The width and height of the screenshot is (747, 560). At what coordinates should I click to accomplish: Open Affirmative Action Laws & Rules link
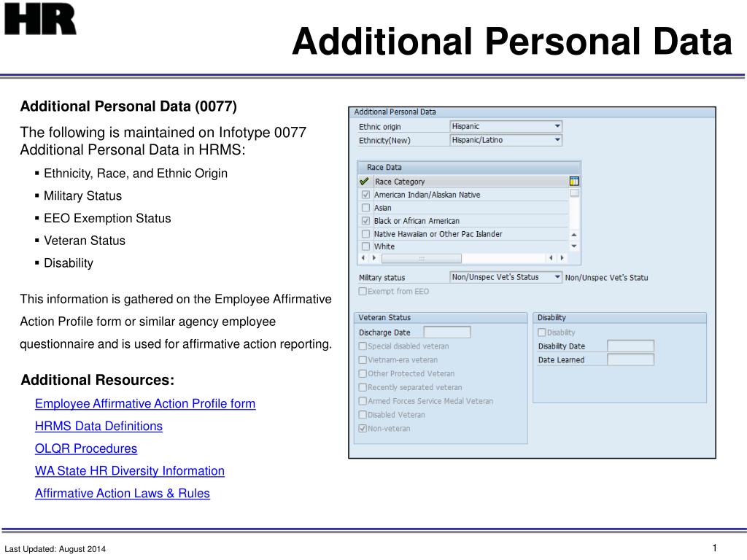click(x=123, y=494)
